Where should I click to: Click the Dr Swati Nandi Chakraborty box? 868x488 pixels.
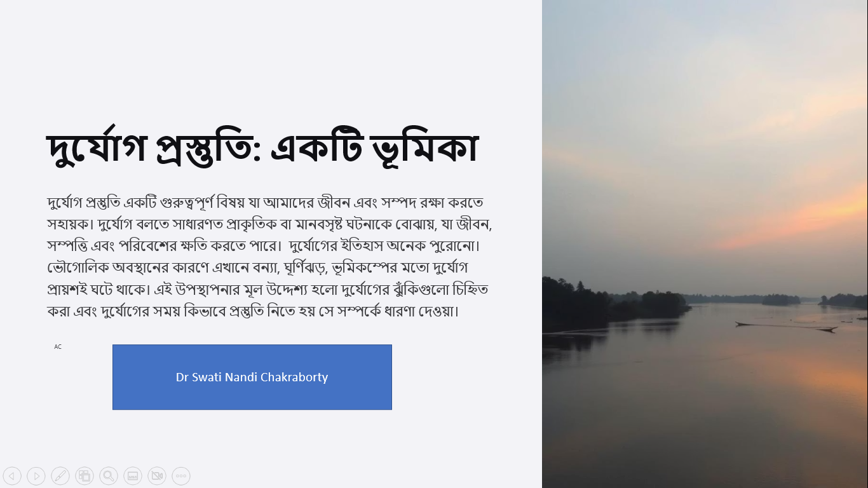pyautogui.click(x=252, y=377)
